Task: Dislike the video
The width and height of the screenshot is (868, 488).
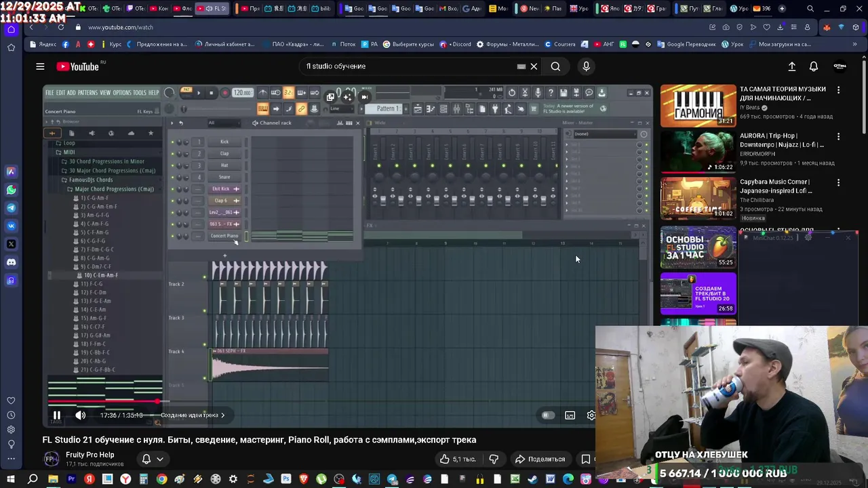Action: tap(494, 459)
